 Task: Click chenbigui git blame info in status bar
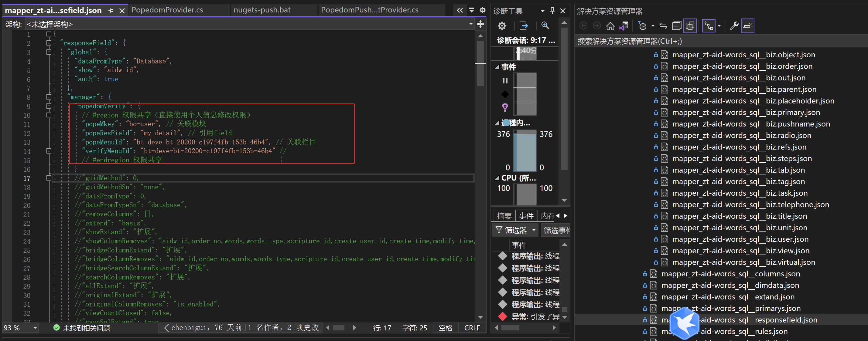[x=241, y=328]
